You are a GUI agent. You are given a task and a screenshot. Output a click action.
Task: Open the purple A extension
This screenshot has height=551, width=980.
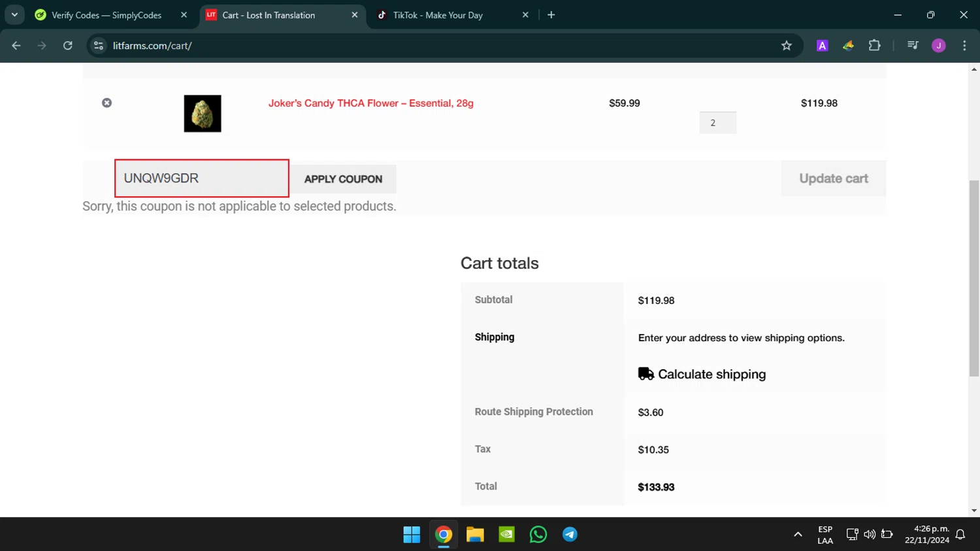(823, 46)
